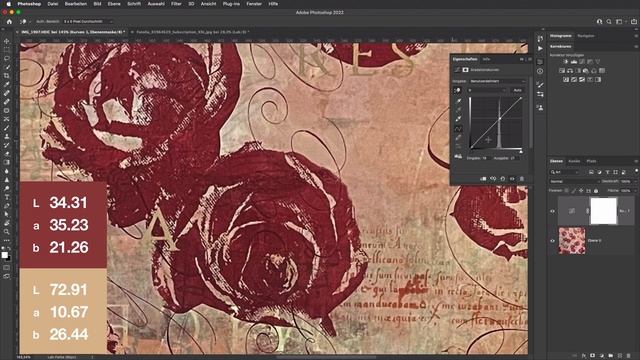Select the Eyedropper tool in left toolbar
Image resolution: width=640 pixels, height=360 pixels.
coord(7,84)
